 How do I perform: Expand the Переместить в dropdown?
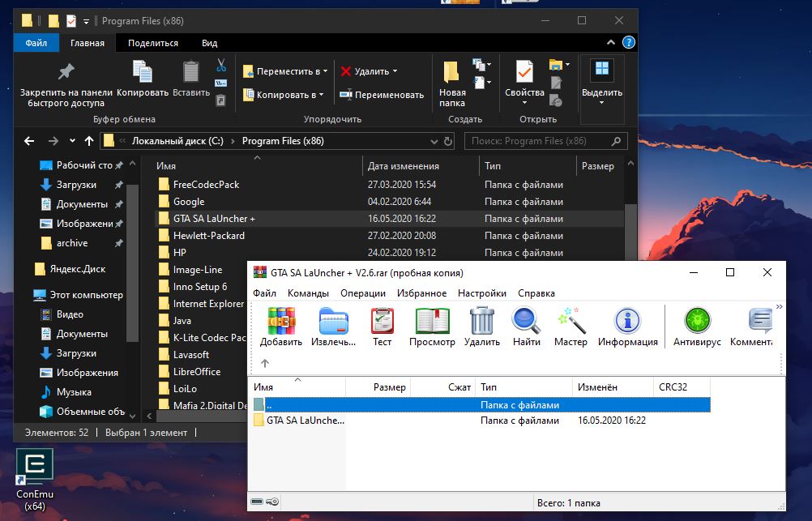(325, 71)
